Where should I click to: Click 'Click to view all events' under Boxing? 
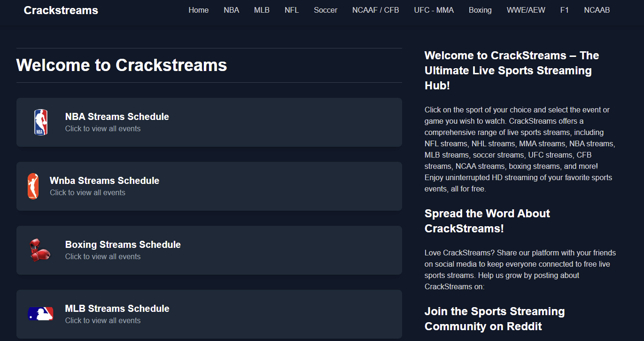[x=103, y=256]
